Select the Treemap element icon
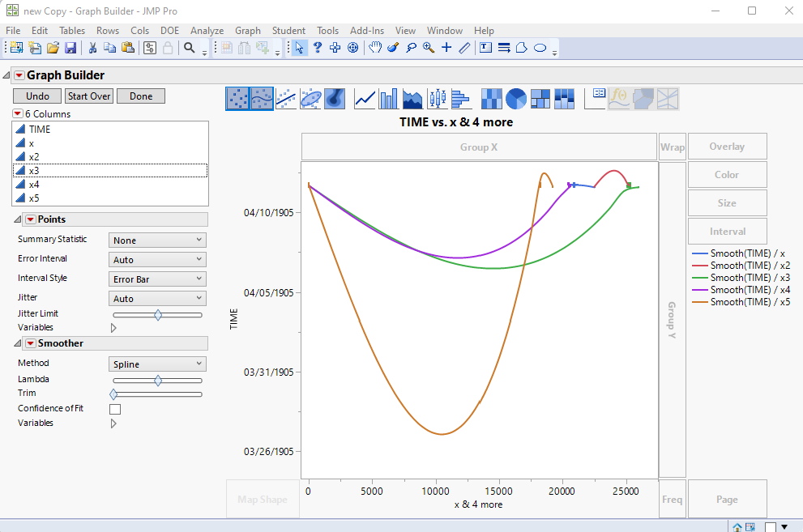Image resolution: width=803 pixels, height=532 pixels. click(540, 99)
